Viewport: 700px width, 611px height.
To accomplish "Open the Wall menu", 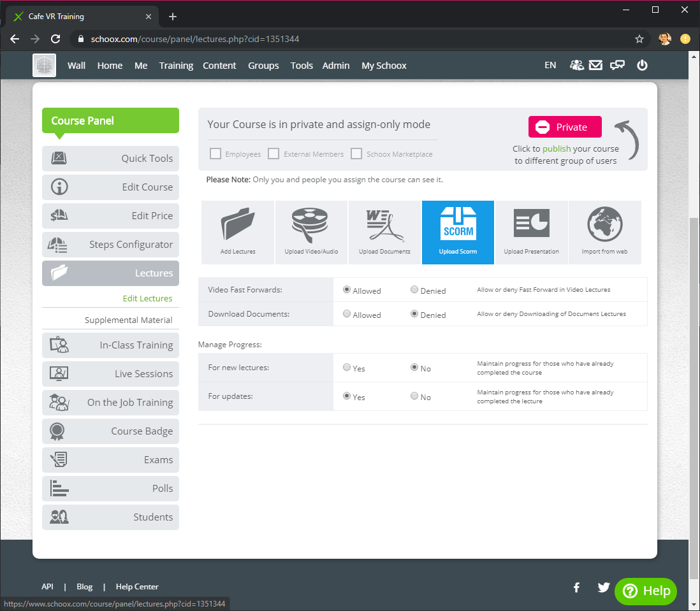I will [x=77, y=66].
